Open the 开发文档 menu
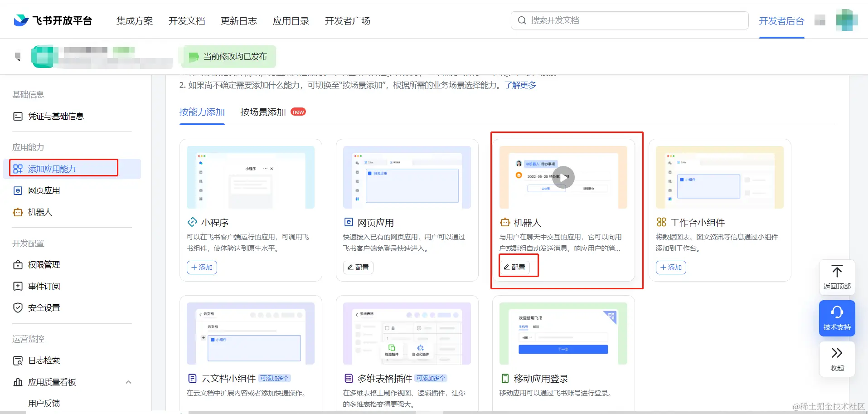Image resolution: width=868 pixels, height=414 pixels. 187,21
